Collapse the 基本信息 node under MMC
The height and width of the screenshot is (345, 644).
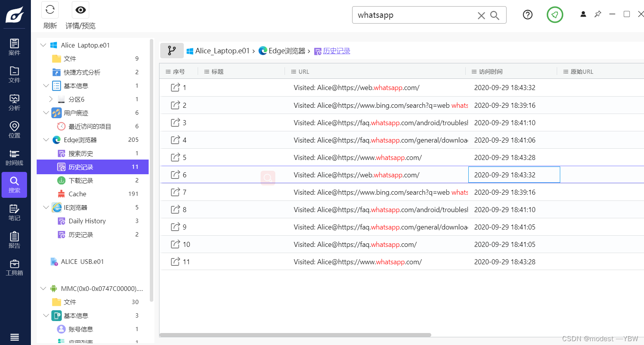[46, 316]
